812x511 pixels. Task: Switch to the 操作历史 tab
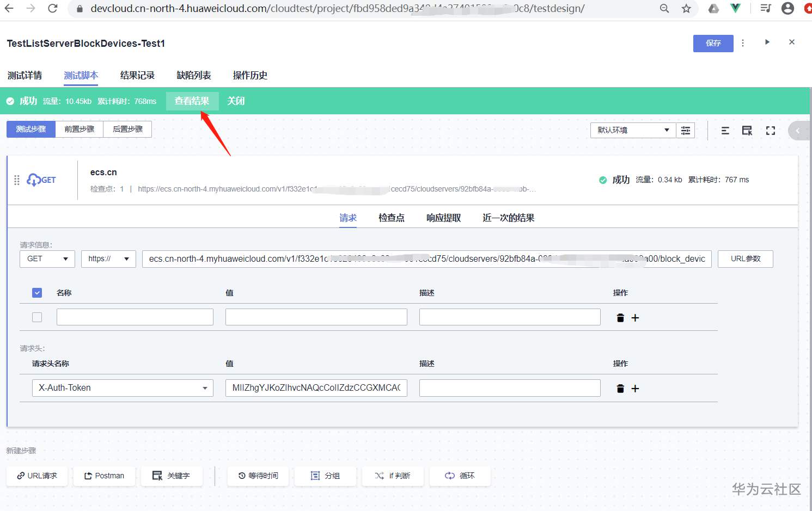(x=250, y=76)
